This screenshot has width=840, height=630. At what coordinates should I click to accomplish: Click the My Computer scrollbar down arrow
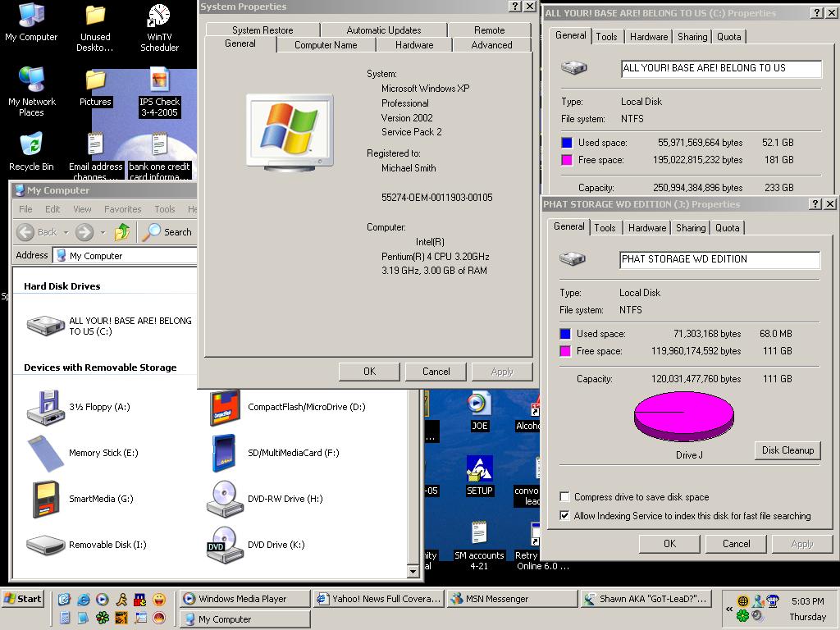click(413, 572)
